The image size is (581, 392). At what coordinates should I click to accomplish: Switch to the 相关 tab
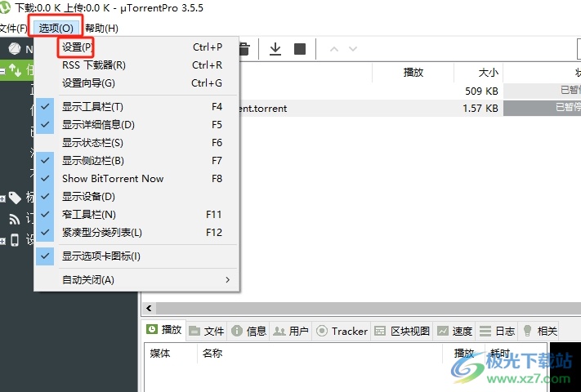click(x=539, y=331)
